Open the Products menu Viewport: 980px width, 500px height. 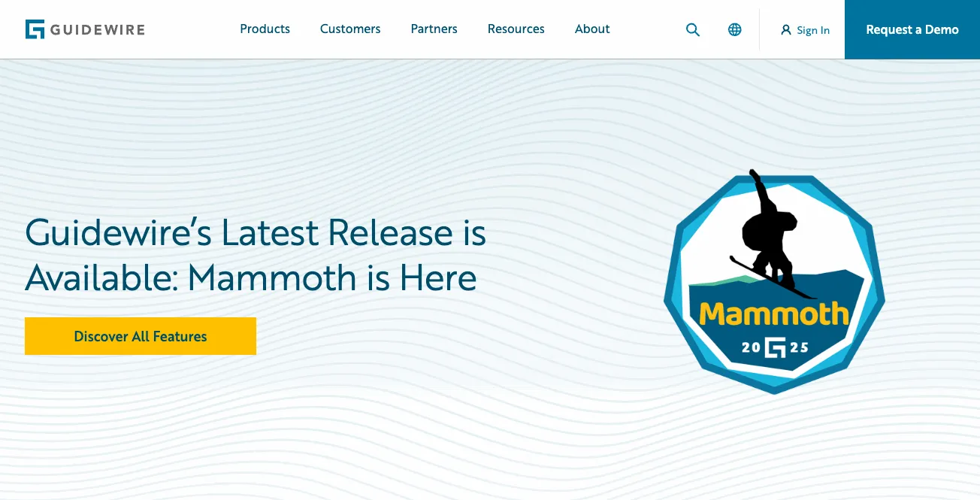(265, 29)
